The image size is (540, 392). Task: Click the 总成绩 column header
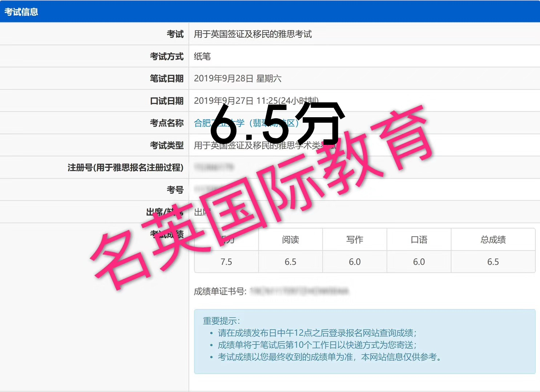[493, 240]
